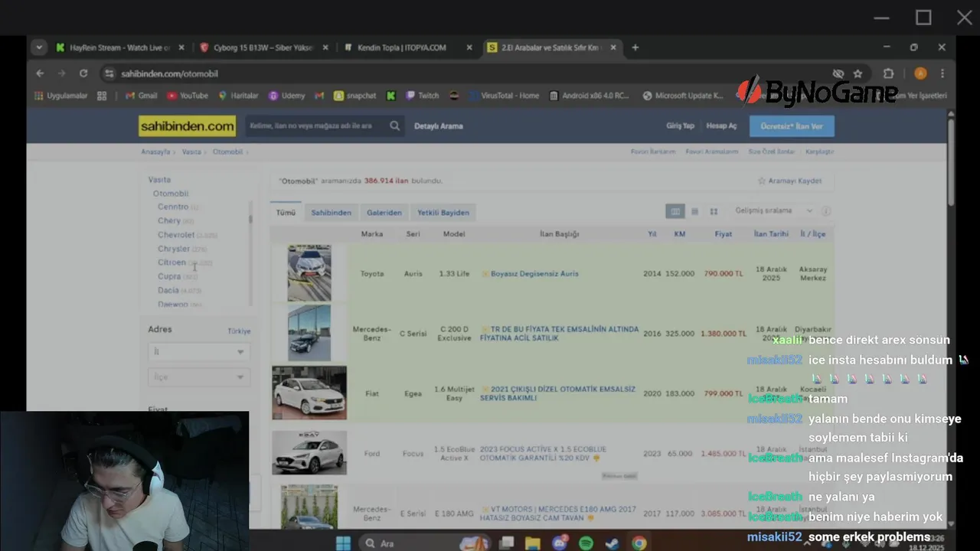
Task: Select Citroen in the brand list
Action: (171, 262)
